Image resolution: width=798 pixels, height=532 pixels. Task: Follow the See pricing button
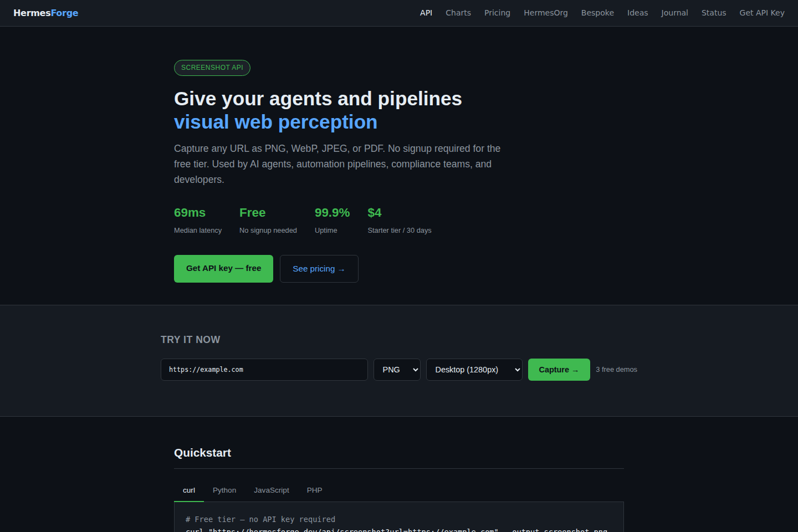coord(319,269)
